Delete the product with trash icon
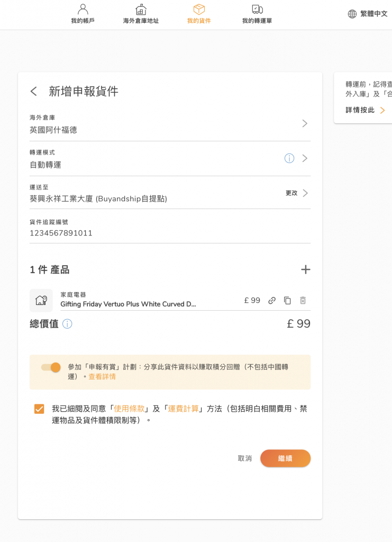Viewport: 392px width, 542px height. coord(303,301)
